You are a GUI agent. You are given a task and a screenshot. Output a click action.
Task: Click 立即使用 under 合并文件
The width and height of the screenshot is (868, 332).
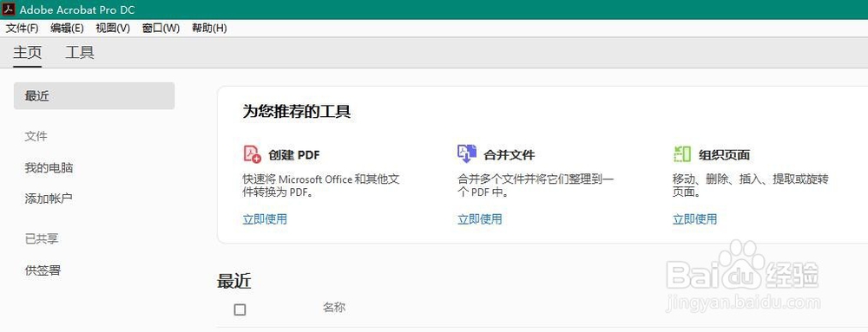479,218
